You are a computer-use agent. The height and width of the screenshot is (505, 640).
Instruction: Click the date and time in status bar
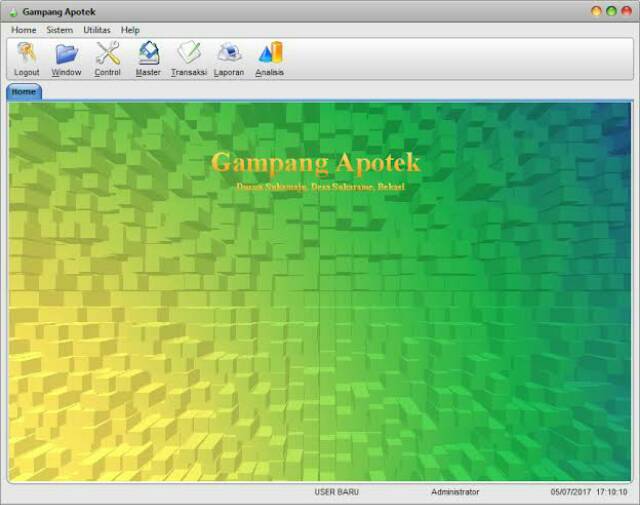click(x=588, y=492)
